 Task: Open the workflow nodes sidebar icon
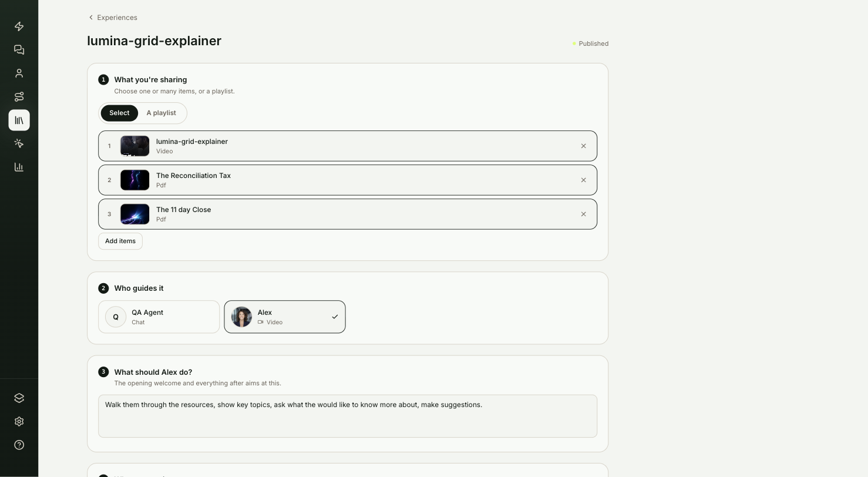point(19,97)
